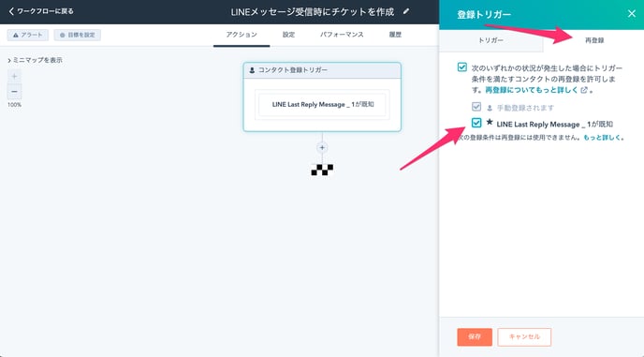The image size is (644, 357).
Task: Open the アラート button
Action: click(x=27, y=35)
